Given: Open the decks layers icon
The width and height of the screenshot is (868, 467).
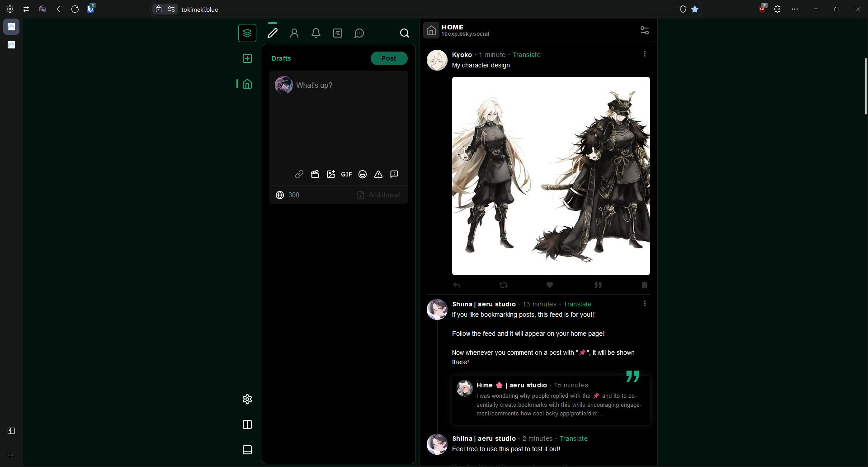Looking at the screenshot, I should [247, 33].
